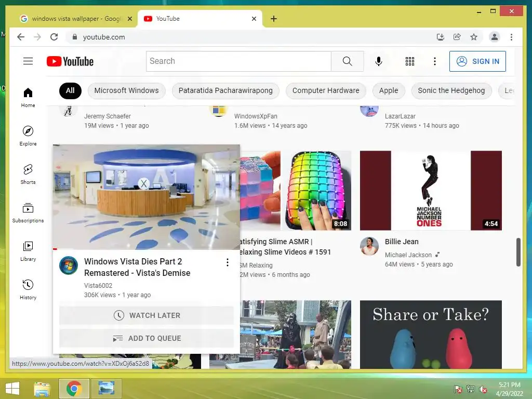Start voice search with the microphone

pos(379,61)
